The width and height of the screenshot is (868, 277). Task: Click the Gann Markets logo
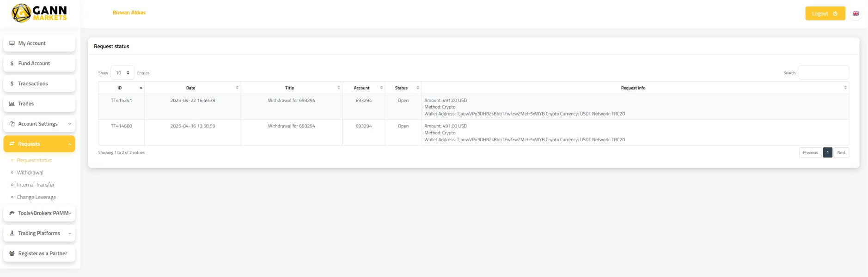tap(39, 13)
